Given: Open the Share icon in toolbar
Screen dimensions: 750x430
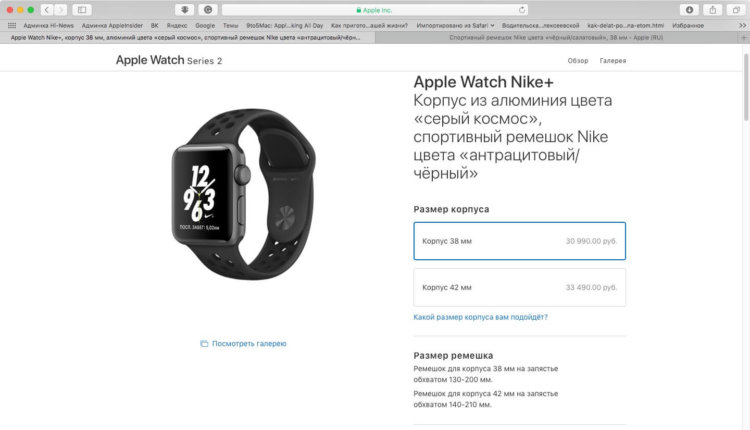Looking at the screenshot, I should 713,10.
